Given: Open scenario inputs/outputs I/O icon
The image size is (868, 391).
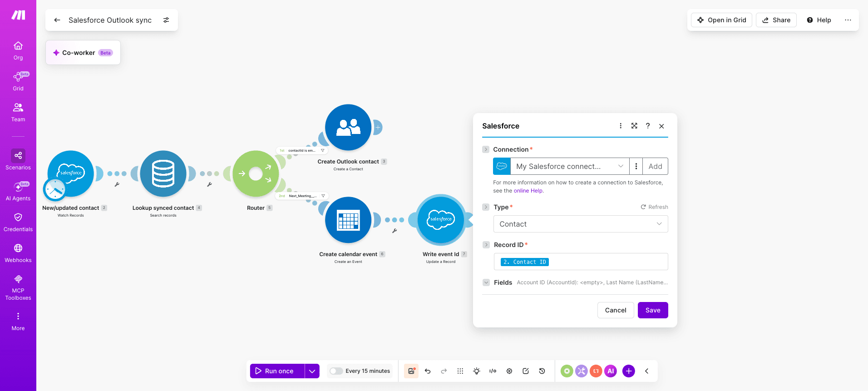Looking at the screenshot, I should (493, 371).
